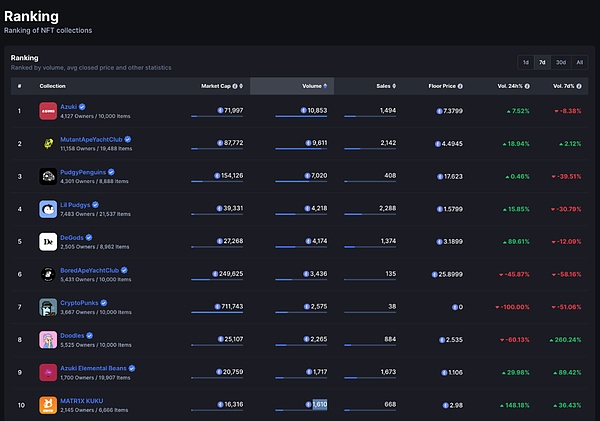
Task: Click the Azuki collection logo
Action: [47, 111]
